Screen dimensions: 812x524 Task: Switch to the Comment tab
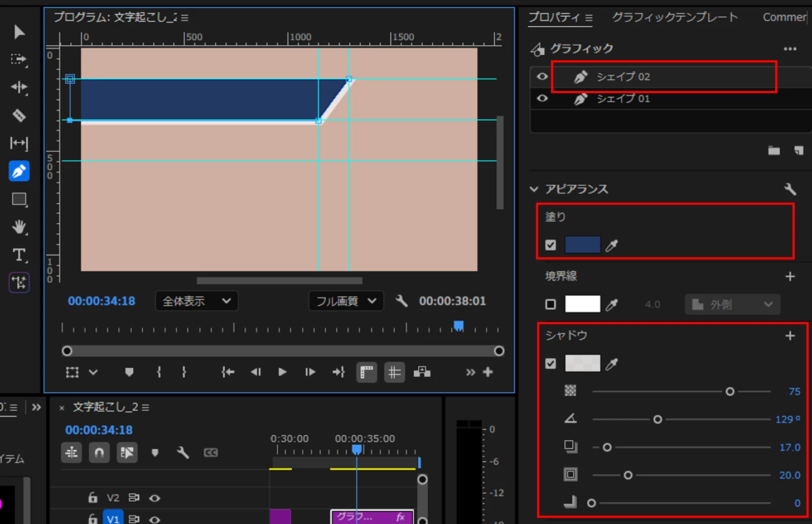click(785, 17)
